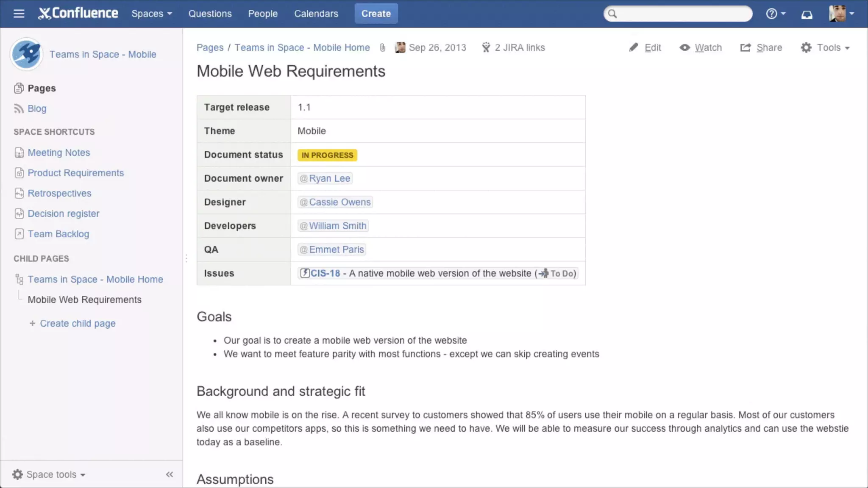Click the attachments paperclip icon
This screenshot has height=488, width=868.
pyautogui.click(x=382, y=47)
